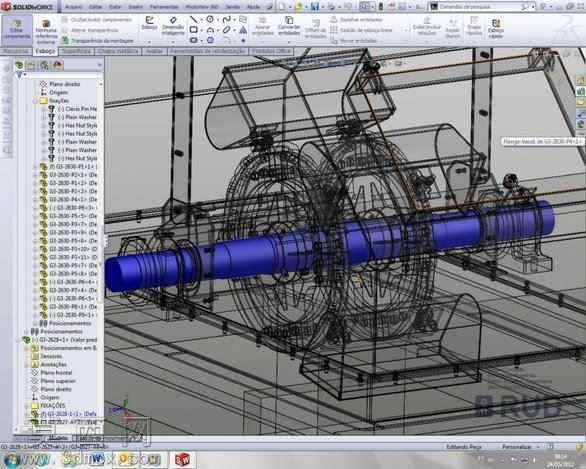Select the Circle sketch tool
The width and height of the screenshot is (586, 469).
click(x=210, y=19)
